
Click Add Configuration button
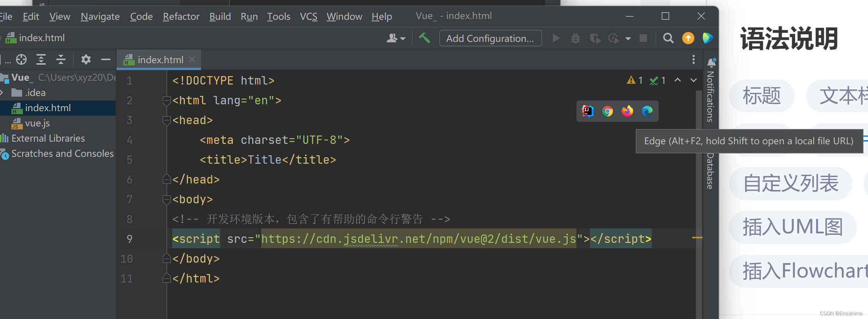(x=490, y=38)
